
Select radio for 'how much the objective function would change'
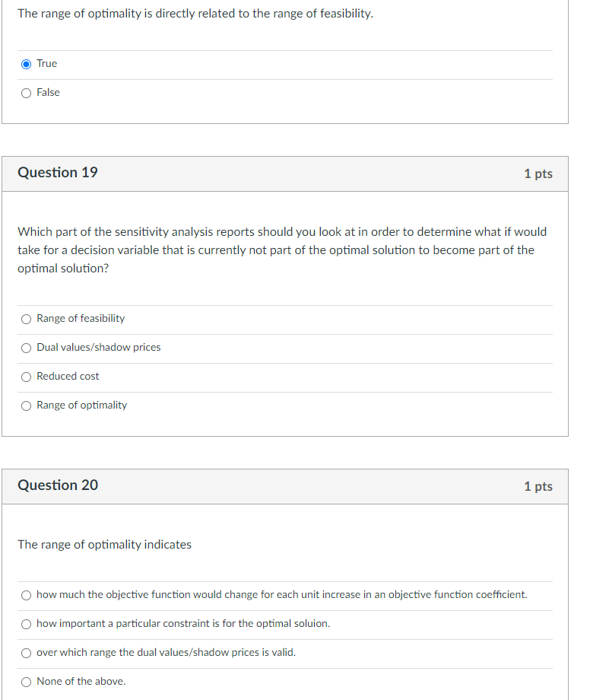pos(27,595)
